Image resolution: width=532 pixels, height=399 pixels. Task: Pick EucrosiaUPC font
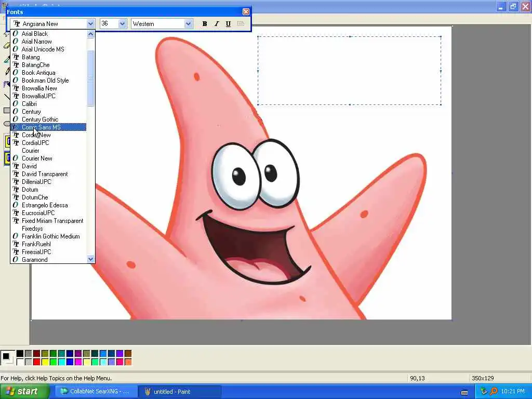[x=48, y=213]
